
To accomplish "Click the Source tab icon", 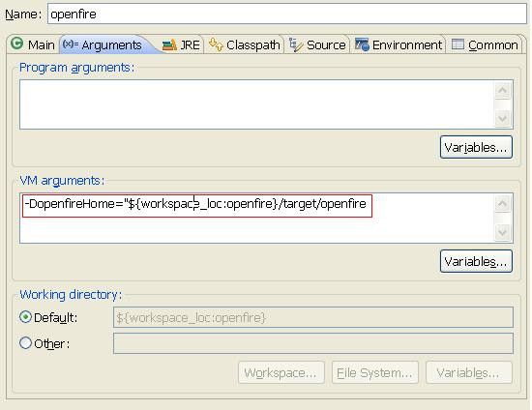I will (x=296, y=44).
